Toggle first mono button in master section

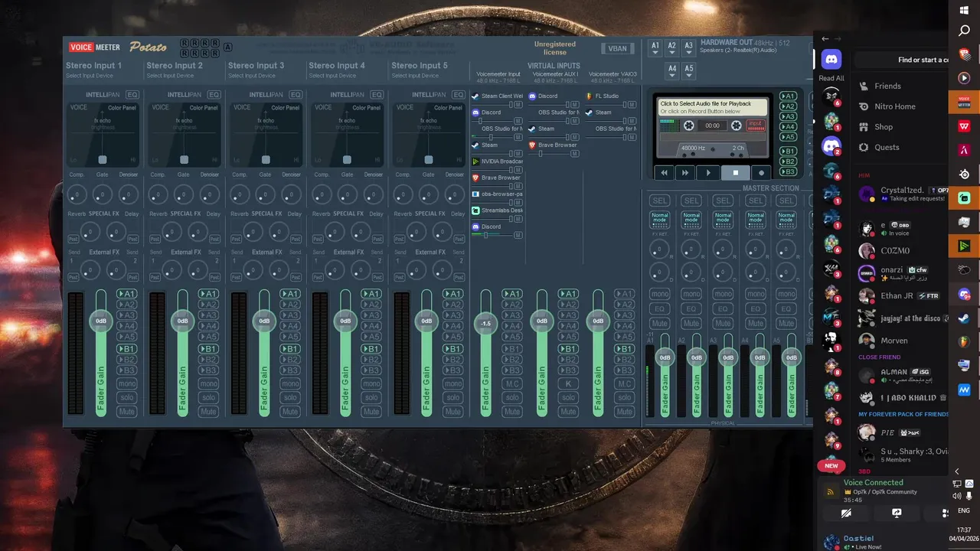click(x=660, y=294)
